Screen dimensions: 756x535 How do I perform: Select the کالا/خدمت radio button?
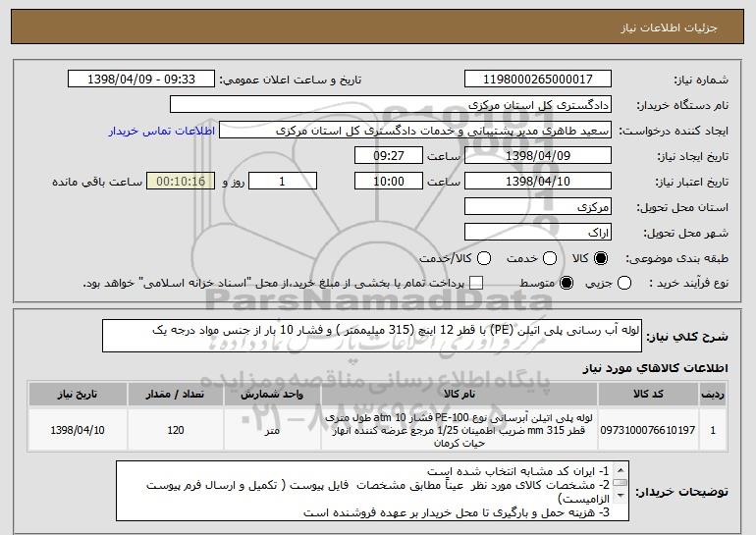pos(484,258)
